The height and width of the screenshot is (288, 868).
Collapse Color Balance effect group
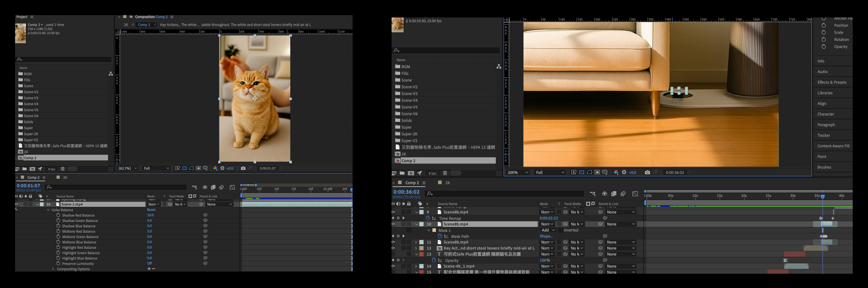coord(48,210)
